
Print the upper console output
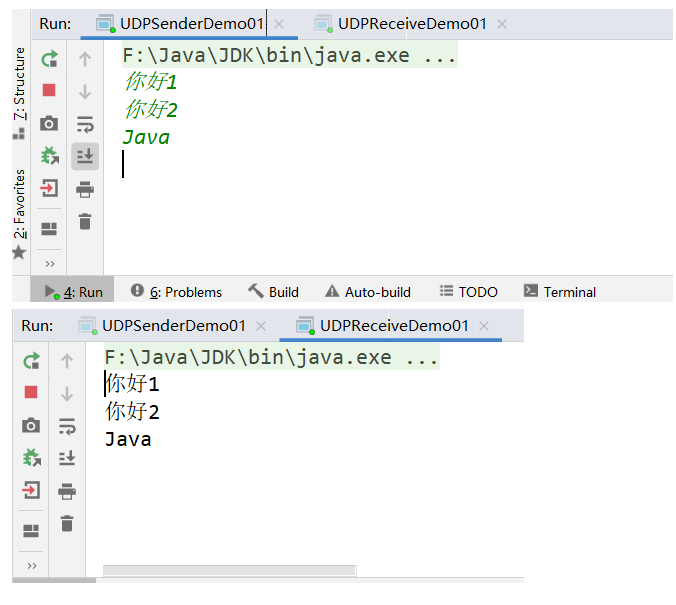[85, 189]
